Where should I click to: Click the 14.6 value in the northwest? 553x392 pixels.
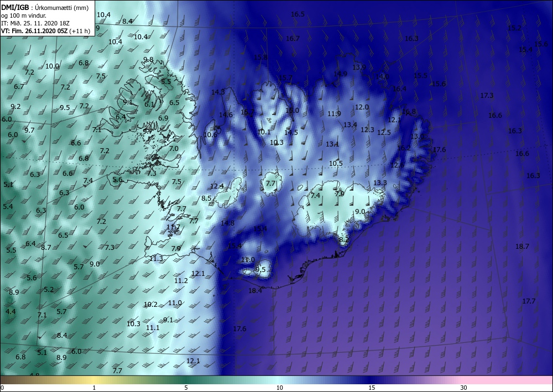(x=226, y=115)
